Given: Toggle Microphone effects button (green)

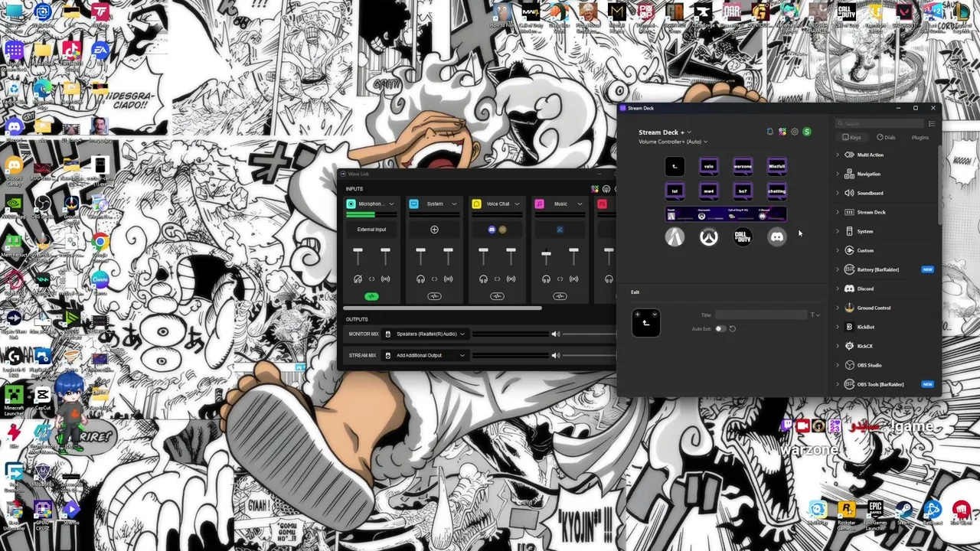Looking at the screenshot, I should [371, 296].
